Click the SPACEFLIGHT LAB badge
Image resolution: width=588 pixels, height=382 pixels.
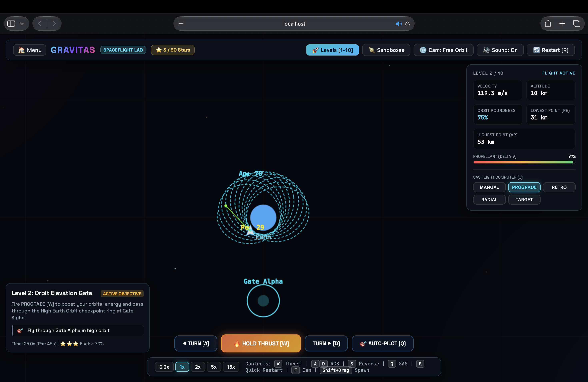[123, 50]
